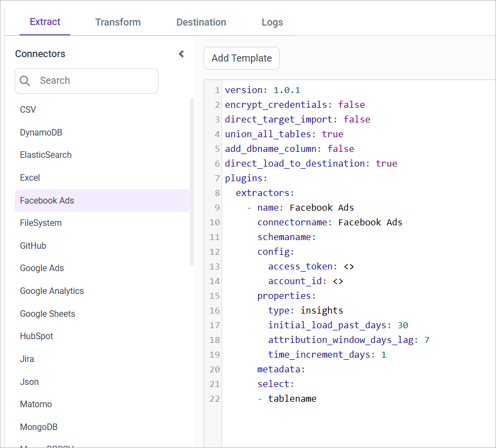Click the Jira connector entry
Viewport: 496px width, 448px height.
pos(27,359)
